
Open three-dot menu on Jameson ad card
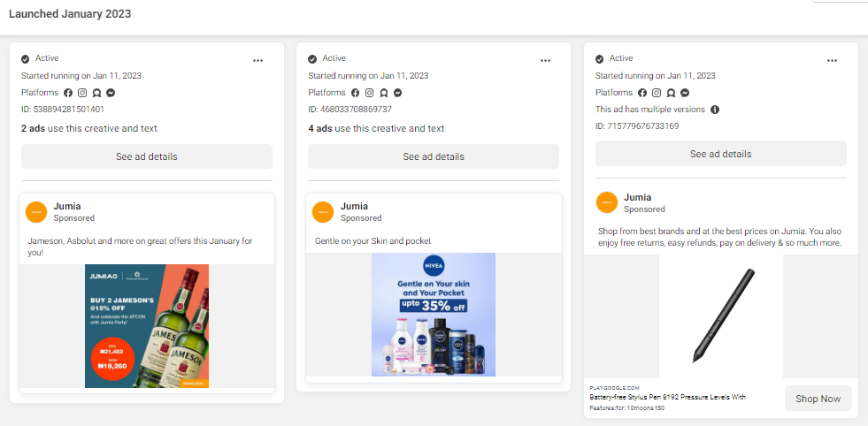click(258, 61)
